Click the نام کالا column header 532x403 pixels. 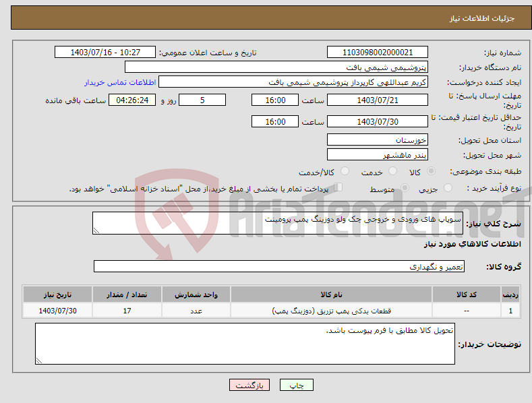click(332, 294)
